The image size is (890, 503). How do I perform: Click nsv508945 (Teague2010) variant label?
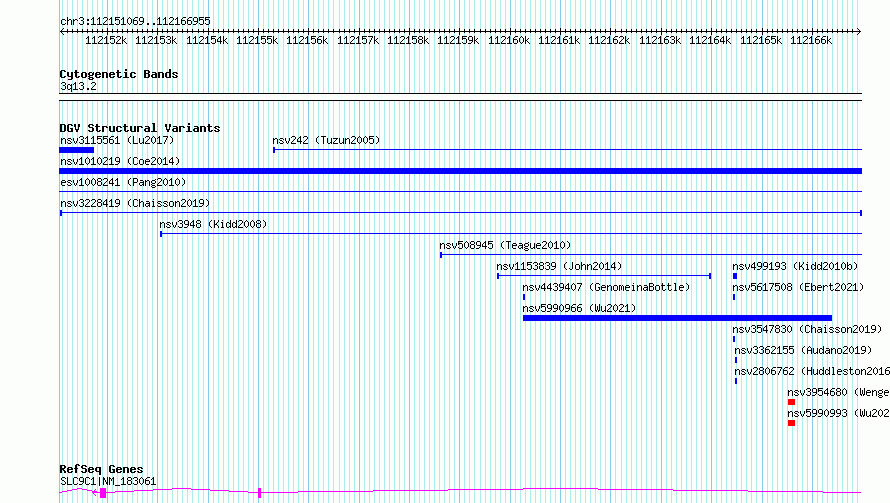[x=505, y=245]
